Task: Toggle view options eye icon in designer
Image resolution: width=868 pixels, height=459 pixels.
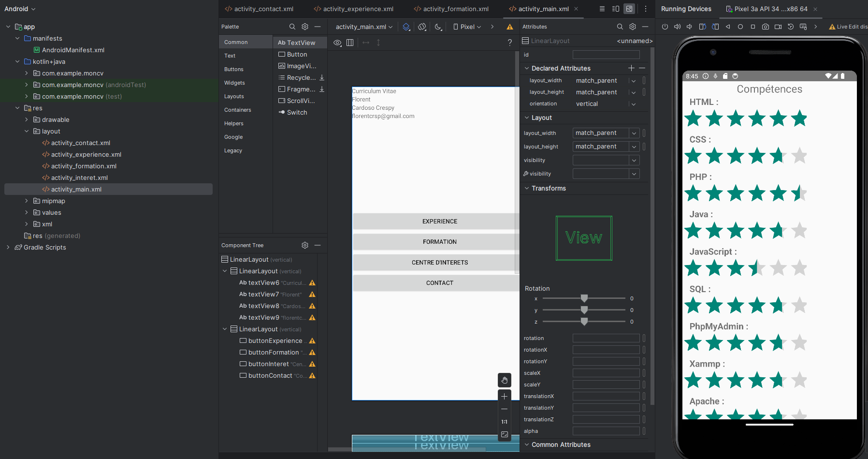Action: coord(337,43)
